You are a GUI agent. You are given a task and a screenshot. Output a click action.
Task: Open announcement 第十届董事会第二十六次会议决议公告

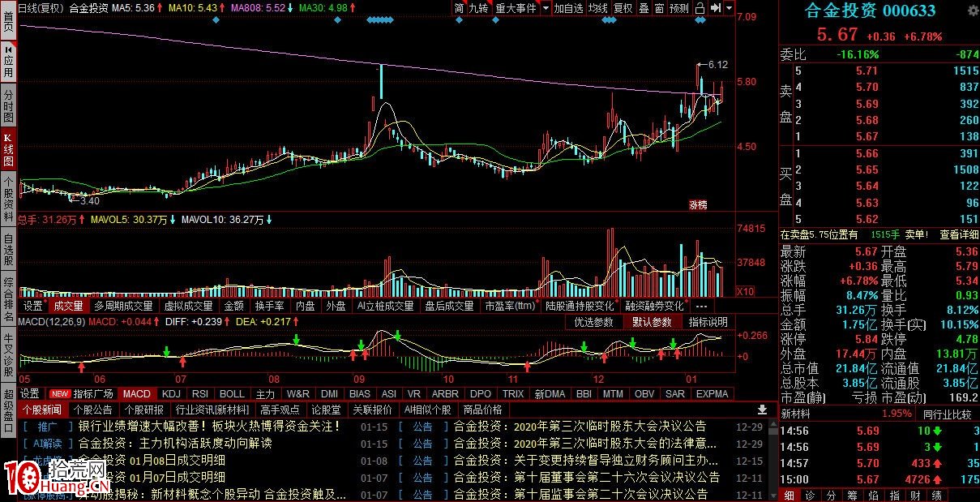click(586, 477)
